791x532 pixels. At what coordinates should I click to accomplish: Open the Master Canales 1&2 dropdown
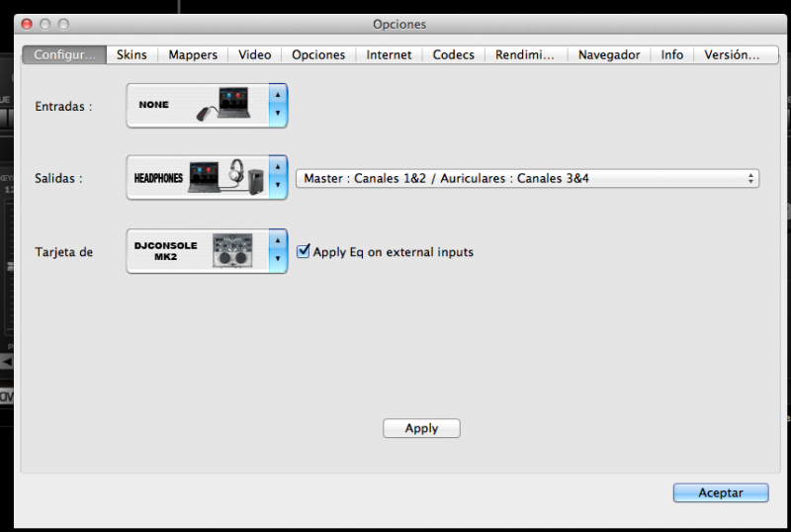point(527,178)
